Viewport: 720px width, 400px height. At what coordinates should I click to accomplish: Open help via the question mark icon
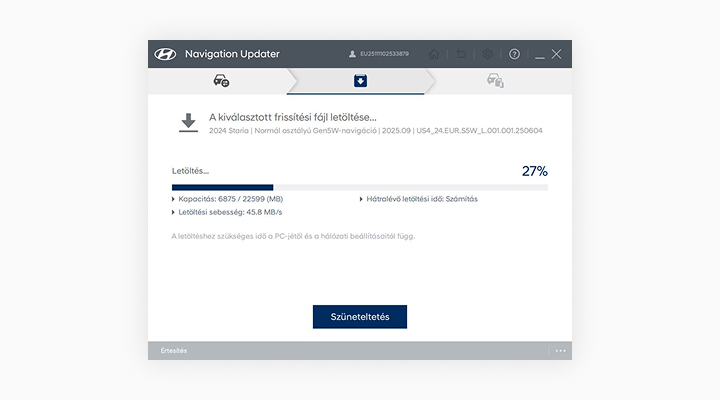(514, 54)
